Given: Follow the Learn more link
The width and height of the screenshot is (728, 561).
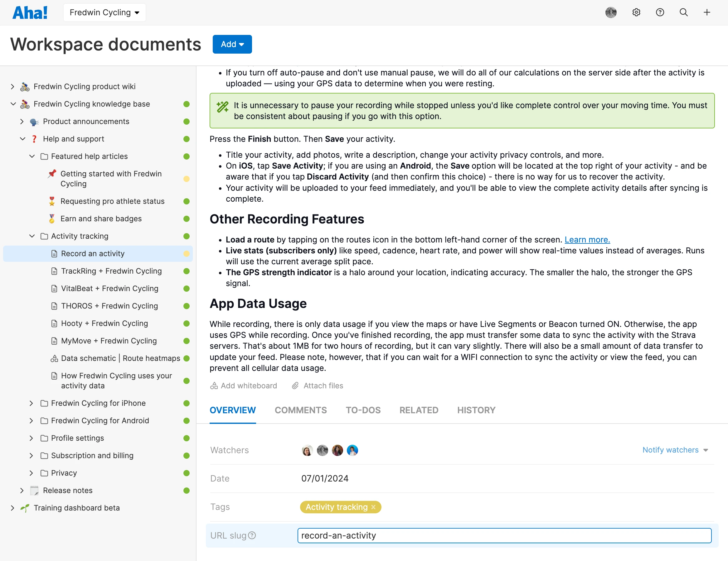Looking at the screenshot, I should click(587, 240).
